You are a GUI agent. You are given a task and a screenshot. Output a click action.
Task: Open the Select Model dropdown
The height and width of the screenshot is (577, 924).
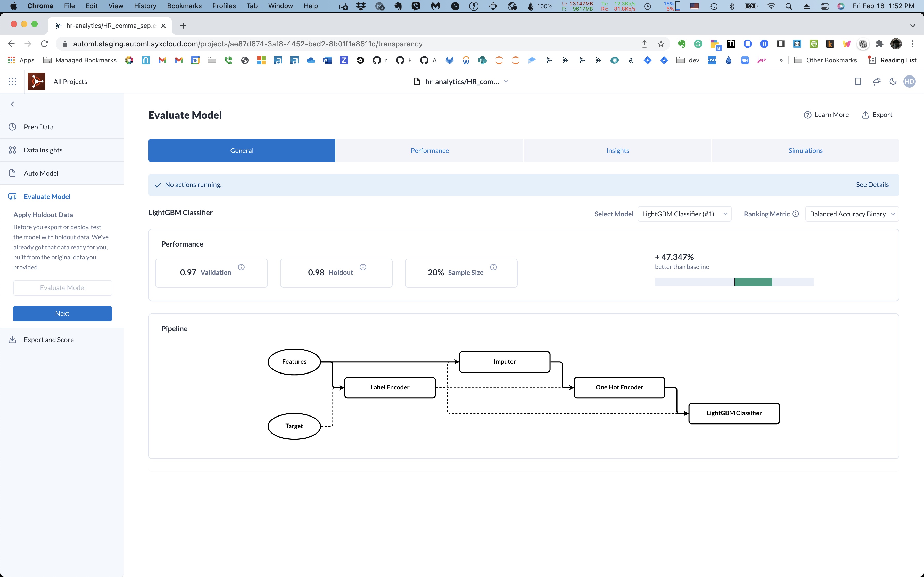[684, 214]
